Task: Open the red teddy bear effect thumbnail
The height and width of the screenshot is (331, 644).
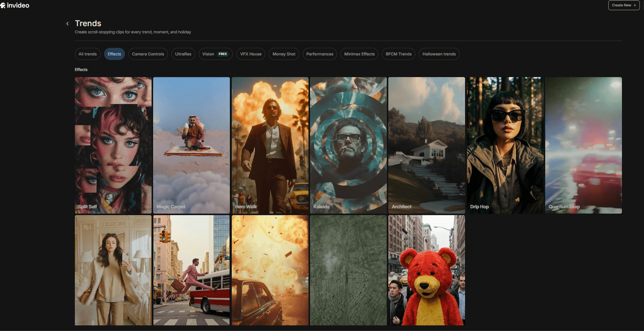Action: [426, 270]
